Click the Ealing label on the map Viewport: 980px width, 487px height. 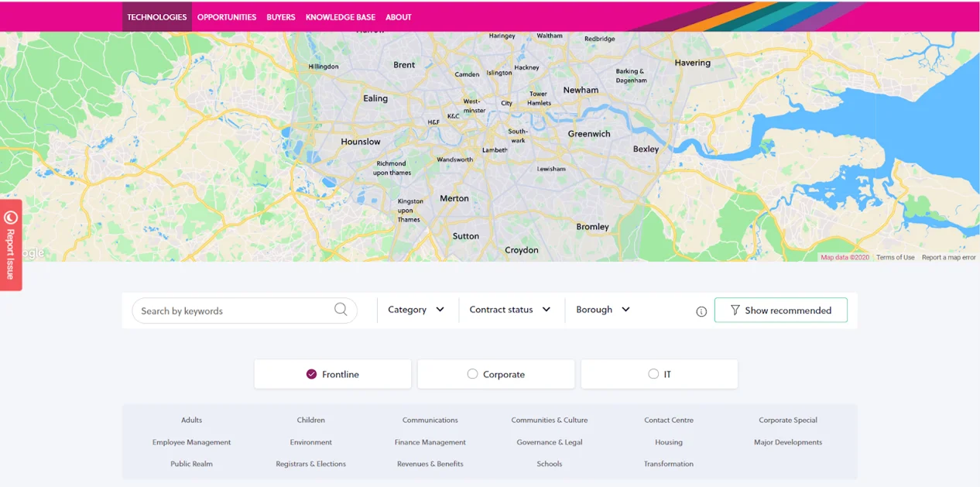[x=375, y=98]
